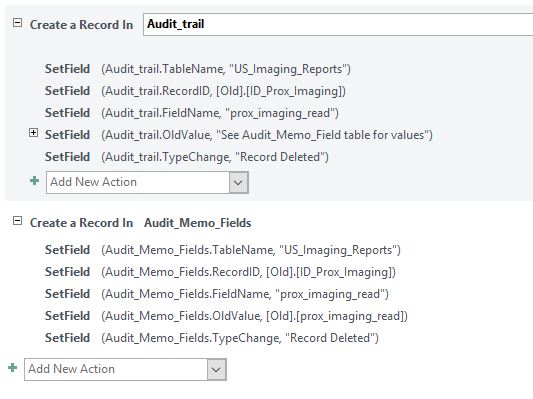Open Add New Action dropdown arrow in Audit_trail block
The image size is (533, 399).
pos(238,183)
